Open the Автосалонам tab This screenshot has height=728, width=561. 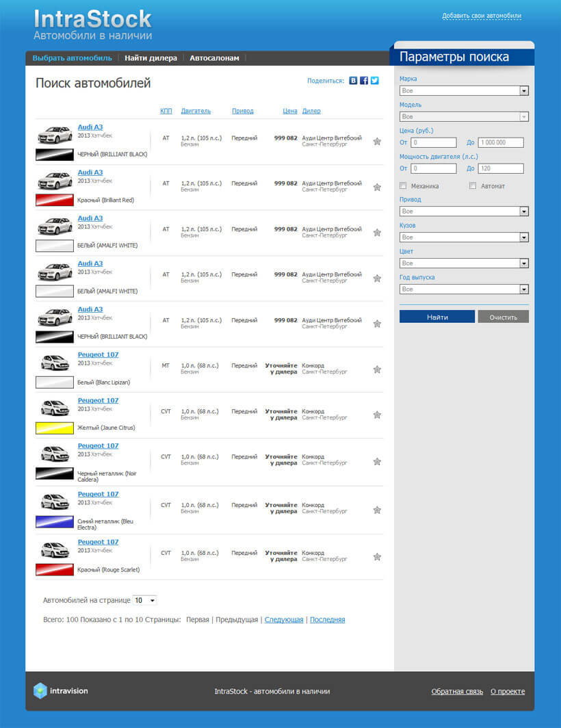click(214, 58)
